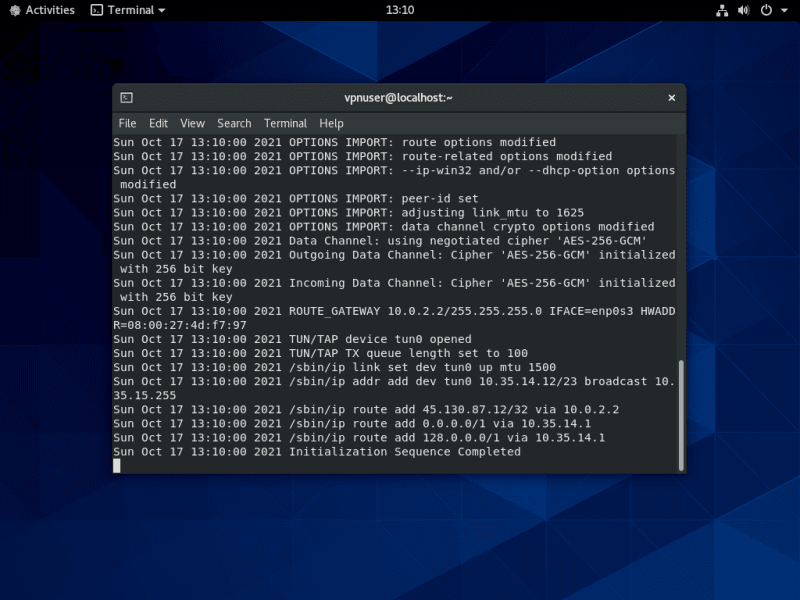This screenshot has height=600, width=800.
Task: Click the terminal icon in window title bar
Action: 127,98
